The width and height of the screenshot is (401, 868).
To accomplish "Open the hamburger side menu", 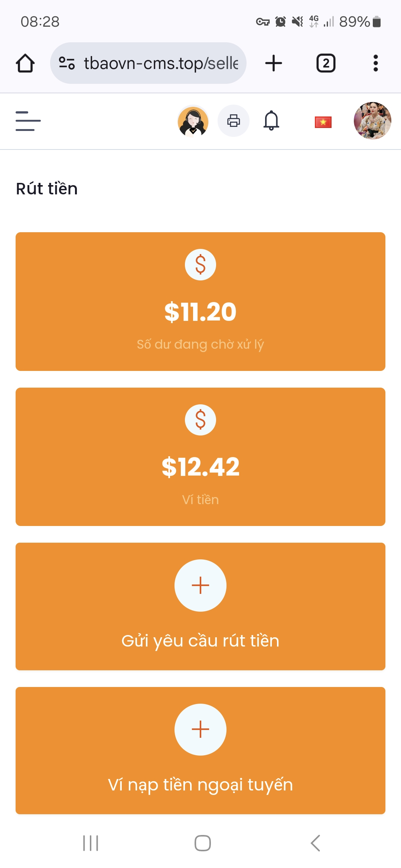I will 28,121.
